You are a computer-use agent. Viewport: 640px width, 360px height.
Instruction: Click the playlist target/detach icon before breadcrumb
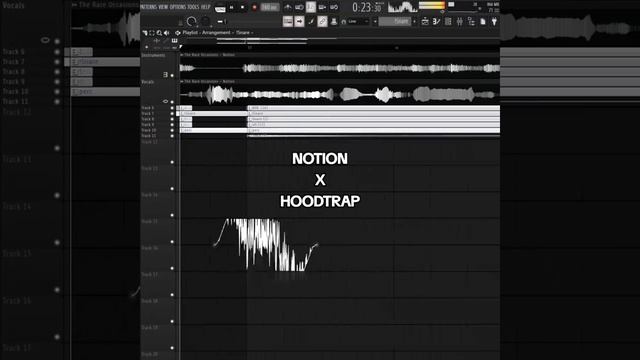(178, 33)
